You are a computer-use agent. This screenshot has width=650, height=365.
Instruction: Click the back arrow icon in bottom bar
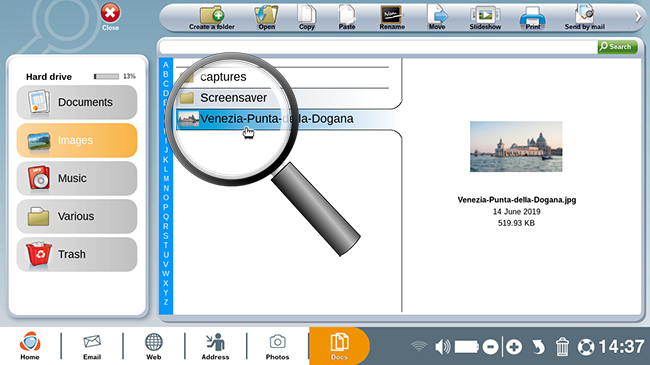click(x=538, y=347)
